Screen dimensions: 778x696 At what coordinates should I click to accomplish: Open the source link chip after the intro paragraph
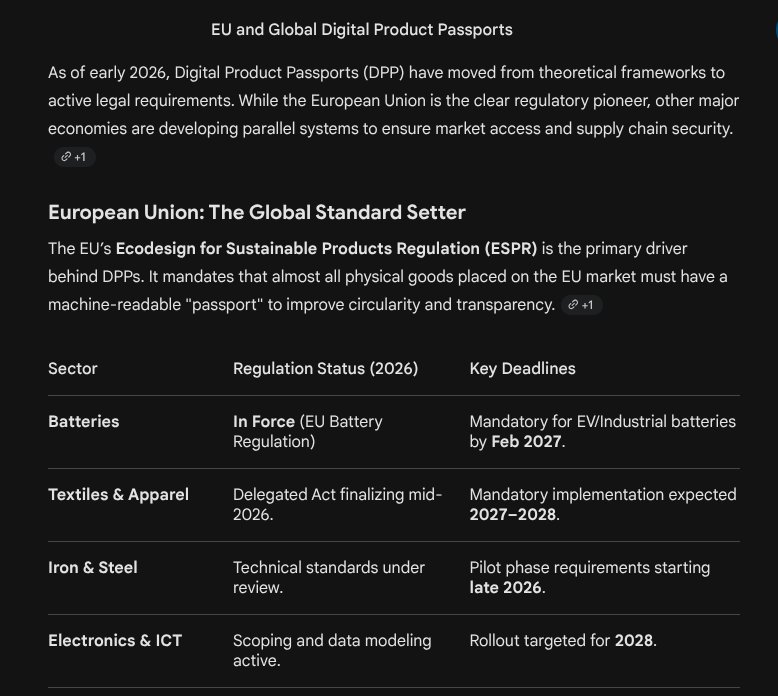tap(75, 157)
